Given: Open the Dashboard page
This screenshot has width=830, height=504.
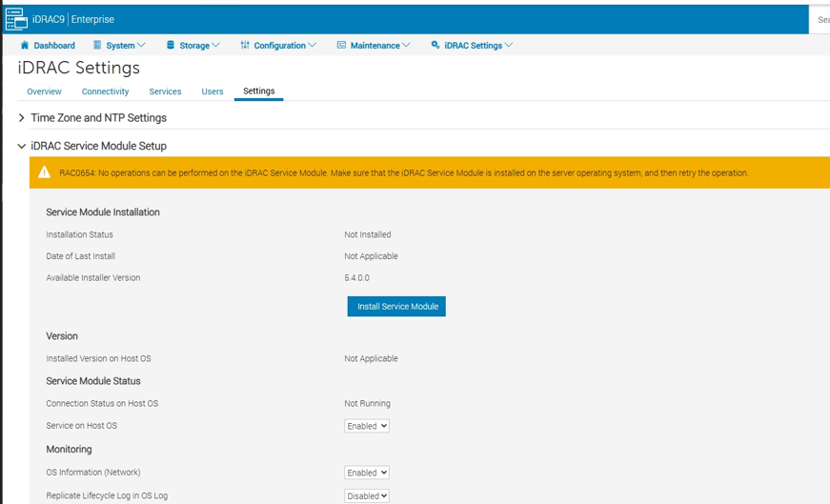Looking at the screenshot, I should click(x=48, y=46).
